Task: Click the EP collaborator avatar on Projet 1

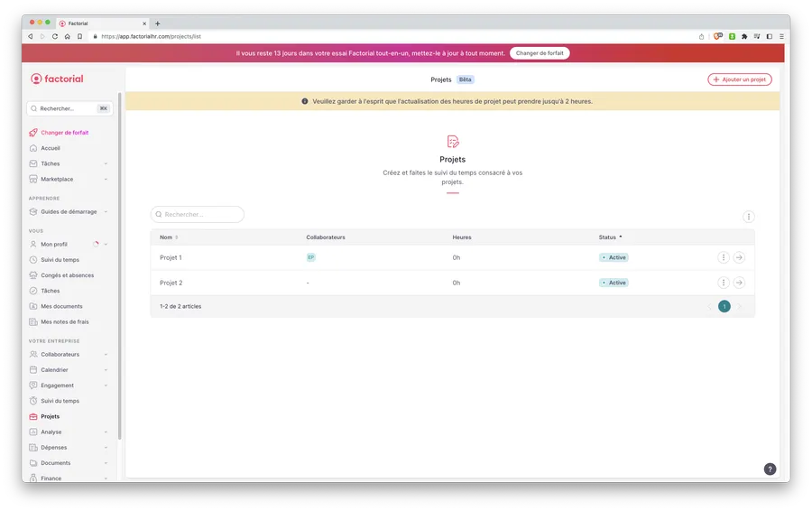Action: tap(310, 257)
